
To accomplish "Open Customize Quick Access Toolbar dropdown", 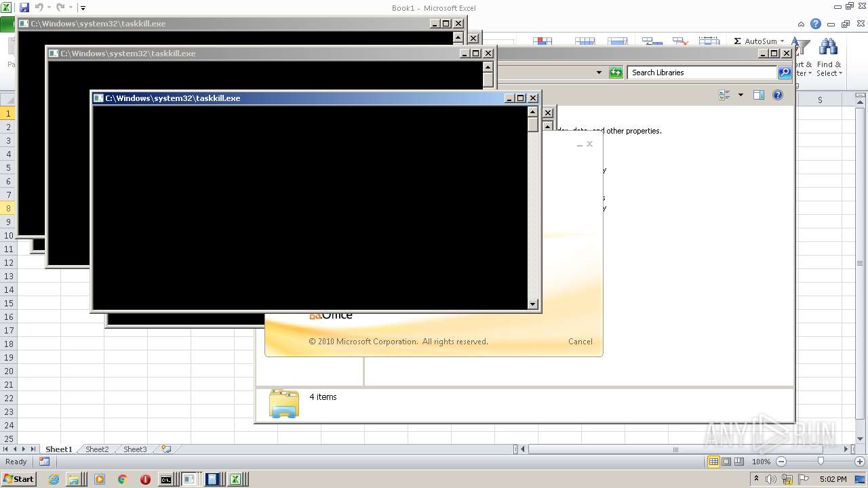I will pos(83,8).
